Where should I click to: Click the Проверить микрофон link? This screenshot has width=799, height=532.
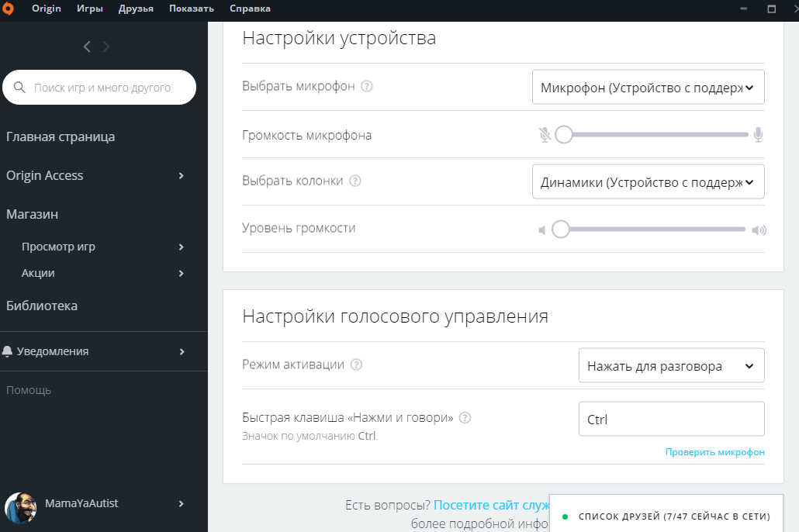tap(714, 452)
